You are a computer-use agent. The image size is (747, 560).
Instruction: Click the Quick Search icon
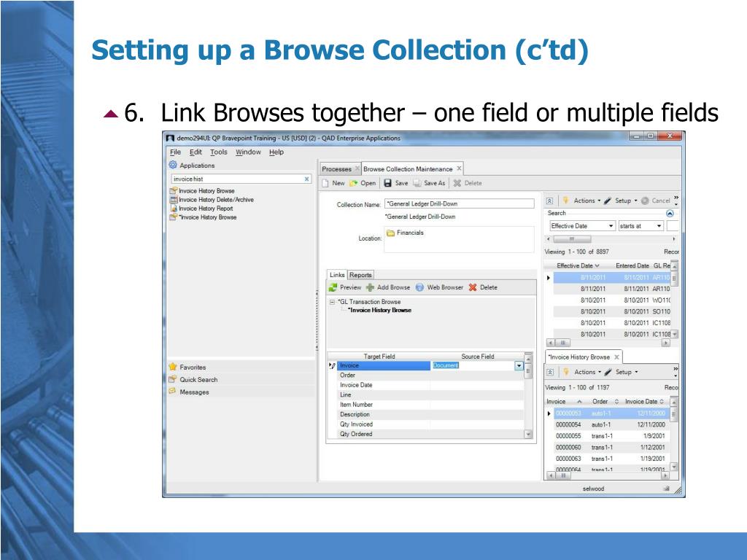173,379
